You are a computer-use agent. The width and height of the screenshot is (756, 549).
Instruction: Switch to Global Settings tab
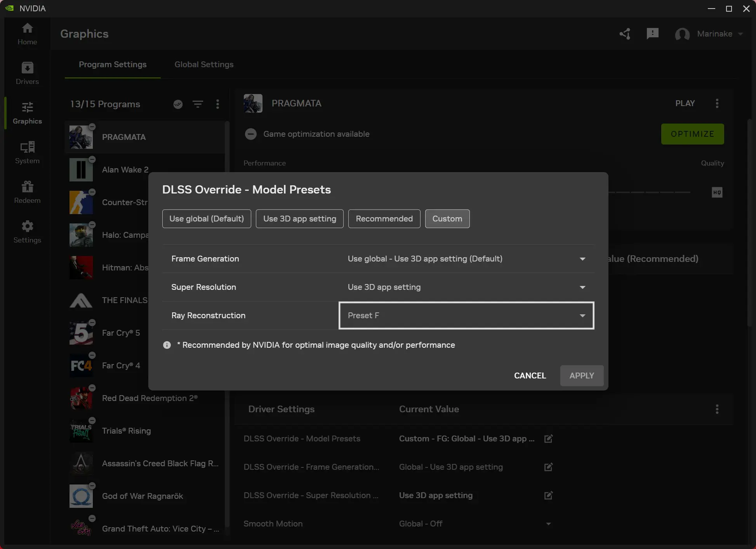click(x=204, y=64)
